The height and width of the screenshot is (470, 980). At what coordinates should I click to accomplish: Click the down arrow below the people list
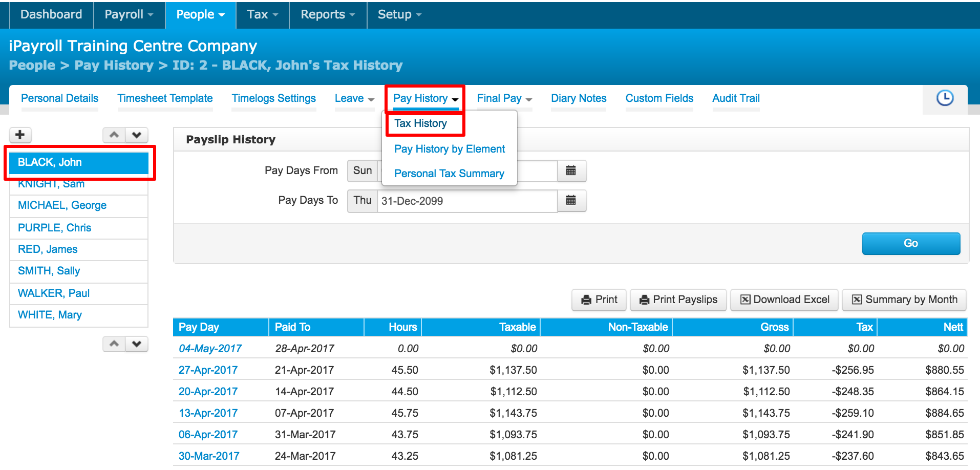tap(137, 344)
